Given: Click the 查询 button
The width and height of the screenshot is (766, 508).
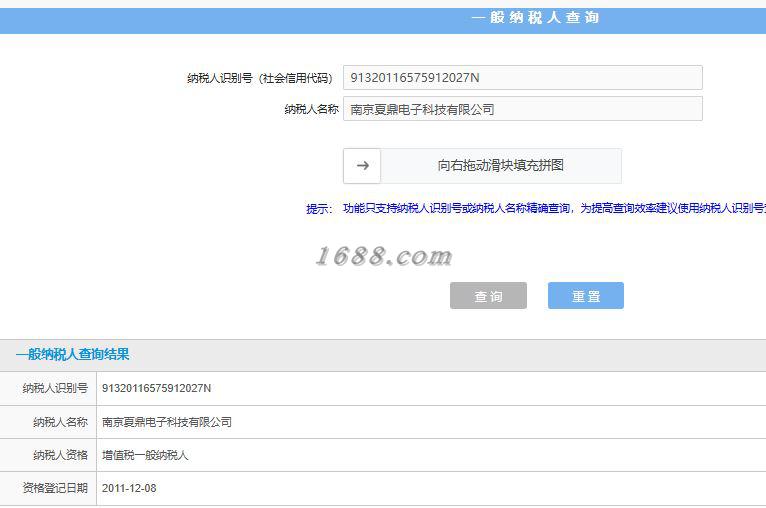Looking at the screenshot, I should point(488,296).
